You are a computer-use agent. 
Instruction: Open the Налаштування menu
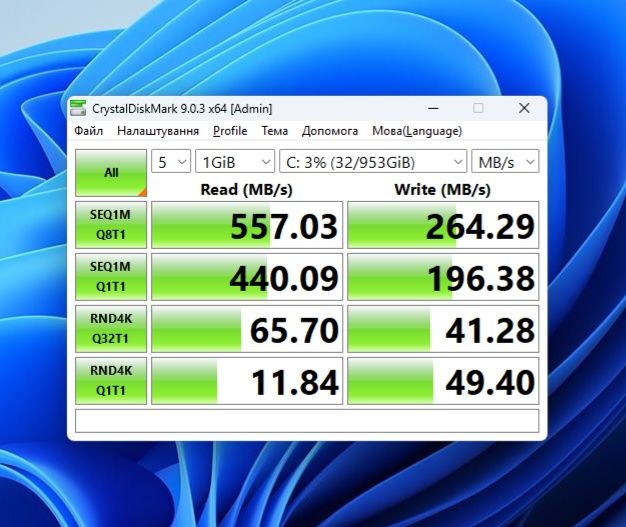point(158,131)
